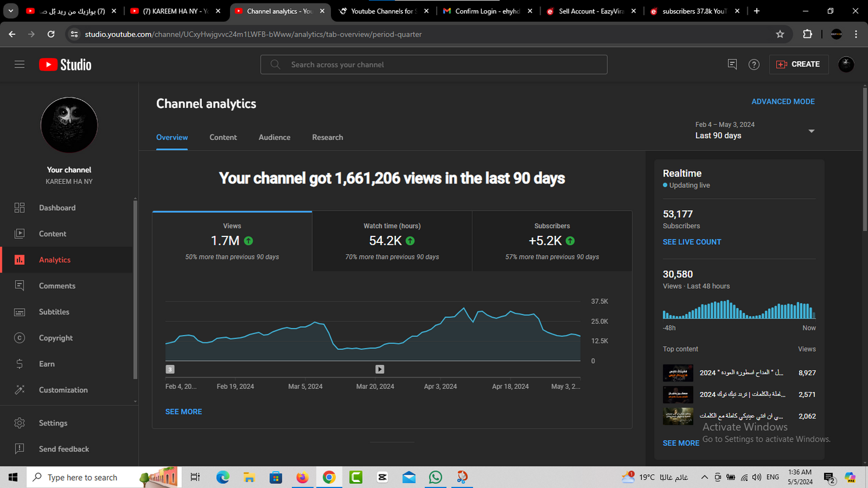
Task: Click the top content video thumbnail
Action: [678, 373]
